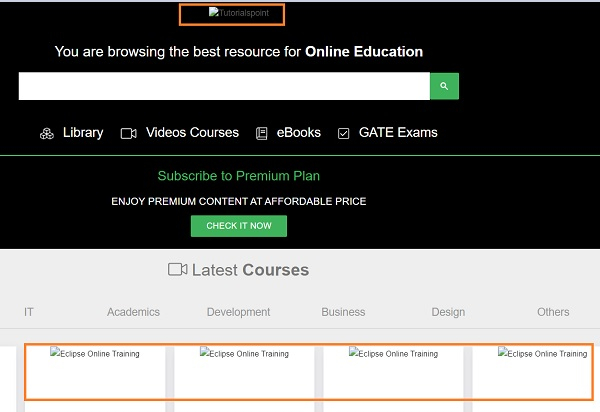Screen dimensions: 600x412
Task: Click the eBooks book icon
Action: click(x=261, y=134)
